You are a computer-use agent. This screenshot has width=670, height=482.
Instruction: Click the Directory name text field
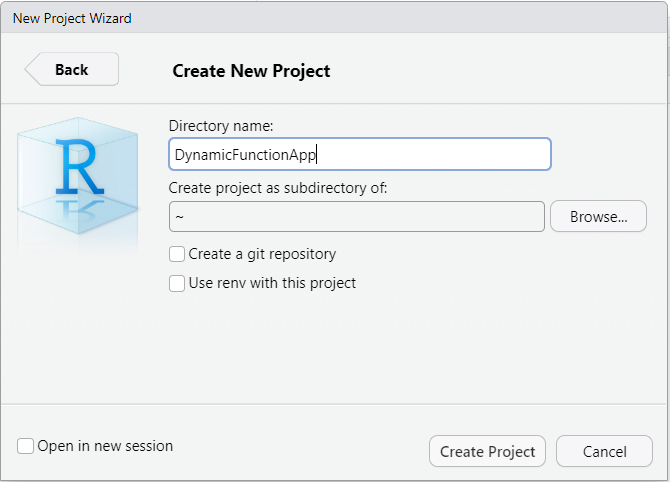point(360,154)
